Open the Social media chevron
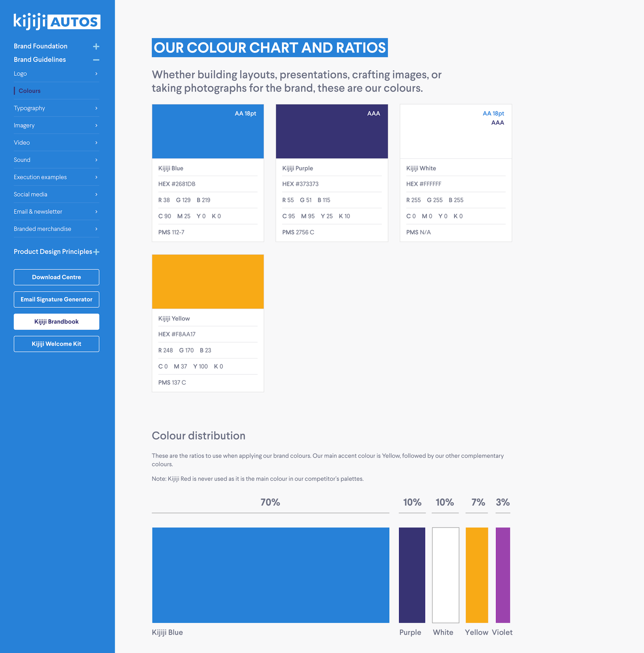The height and width of the screenshot is (653, 644). click(x=96, y=194)
